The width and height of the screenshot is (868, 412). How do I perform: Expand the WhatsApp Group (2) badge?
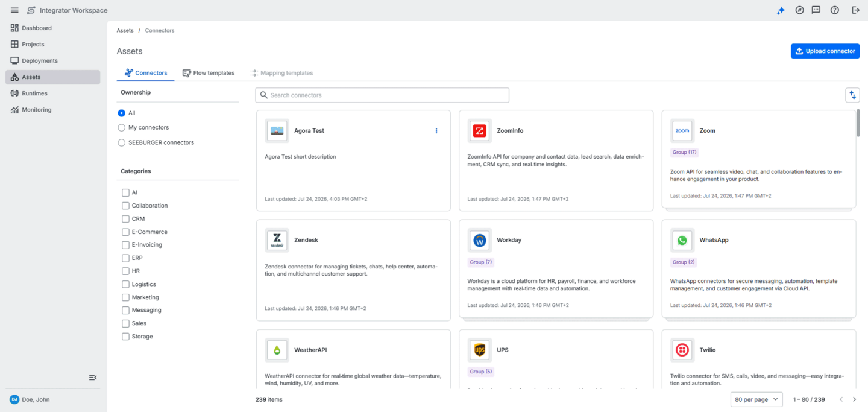click(x=684, y=262)
